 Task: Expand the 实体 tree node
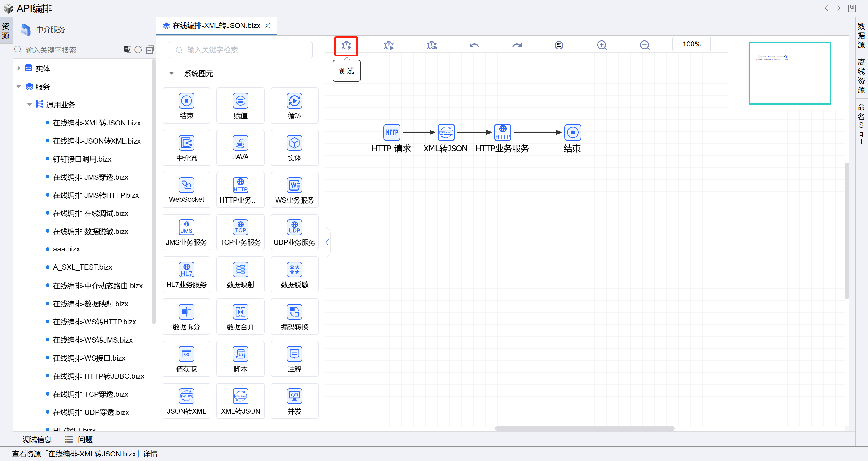[19, 68]
